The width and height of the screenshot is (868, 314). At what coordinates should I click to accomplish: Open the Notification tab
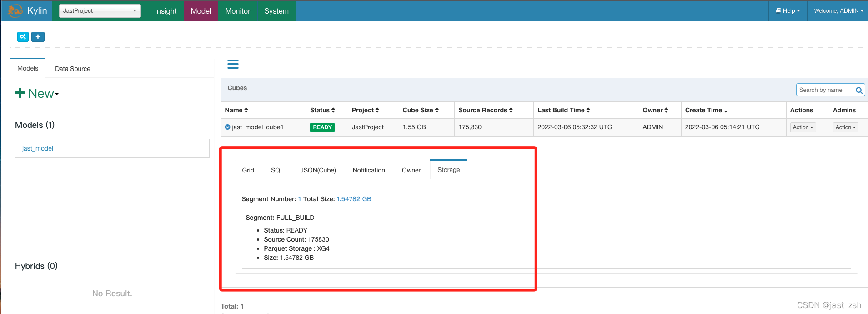coord(369,170)
